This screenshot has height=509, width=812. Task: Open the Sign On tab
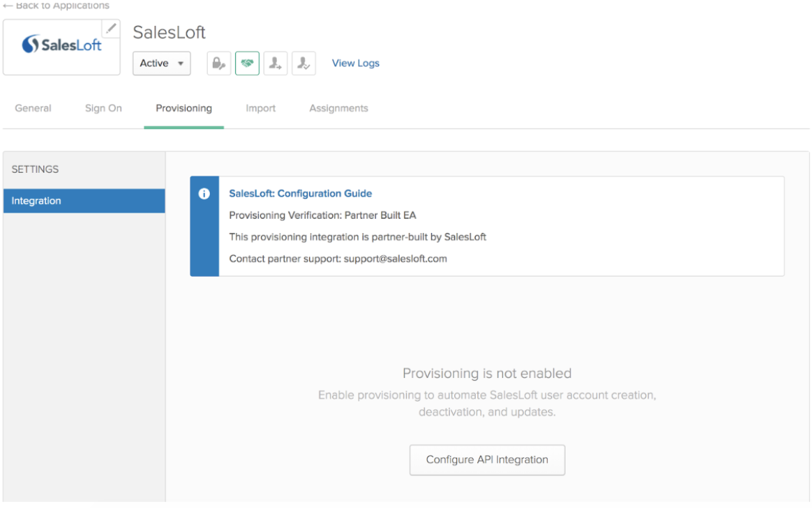pyautogui.click(x=103, y=108)
